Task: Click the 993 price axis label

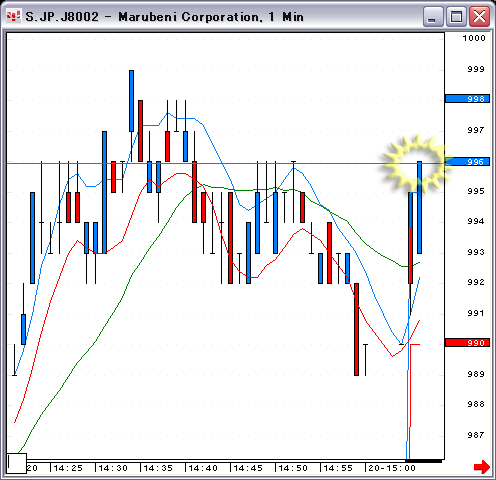Action: pyautogui.click(x=476, y=252)
